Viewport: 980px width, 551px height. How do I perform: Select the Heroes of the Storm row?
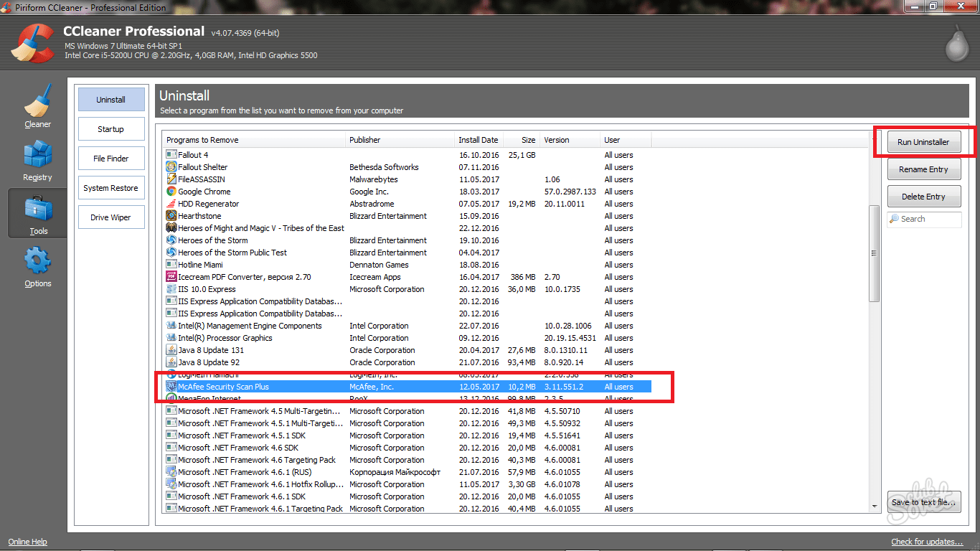(407, 240)
